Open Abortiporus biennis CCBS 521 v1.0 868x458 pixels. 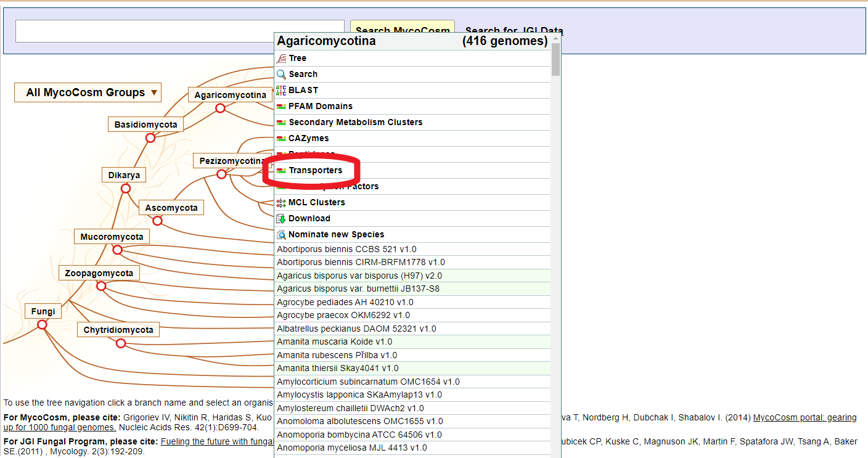pos(412,249)
